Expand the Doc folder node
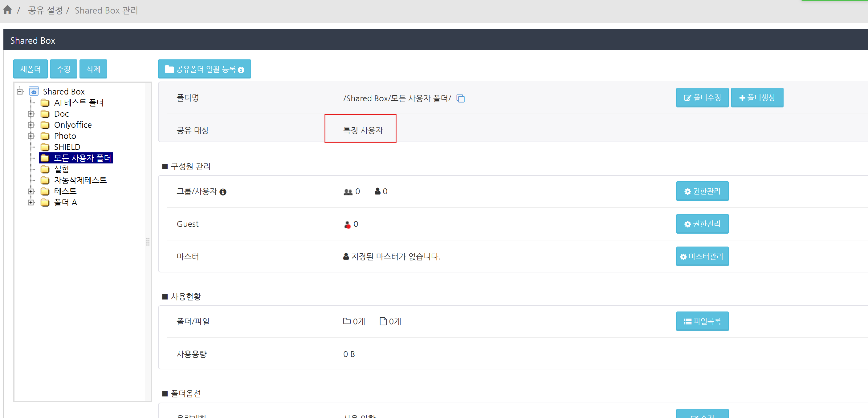This screenshot has height=418, width=868. pyautogui.click(x=31, y=114)
